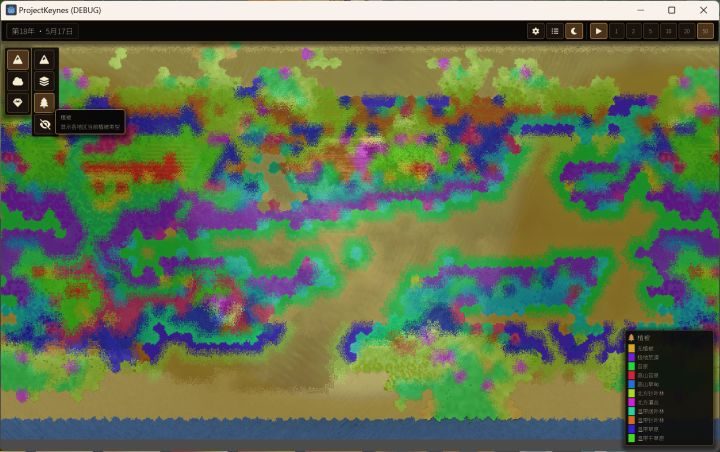Select the gem resources category
This screenshot has height=452, width=720.
pos(18,103)
